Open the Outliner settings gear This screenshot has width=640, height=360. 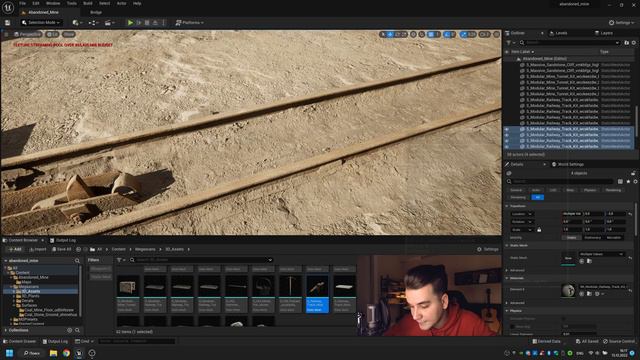(x=634, y=42)
